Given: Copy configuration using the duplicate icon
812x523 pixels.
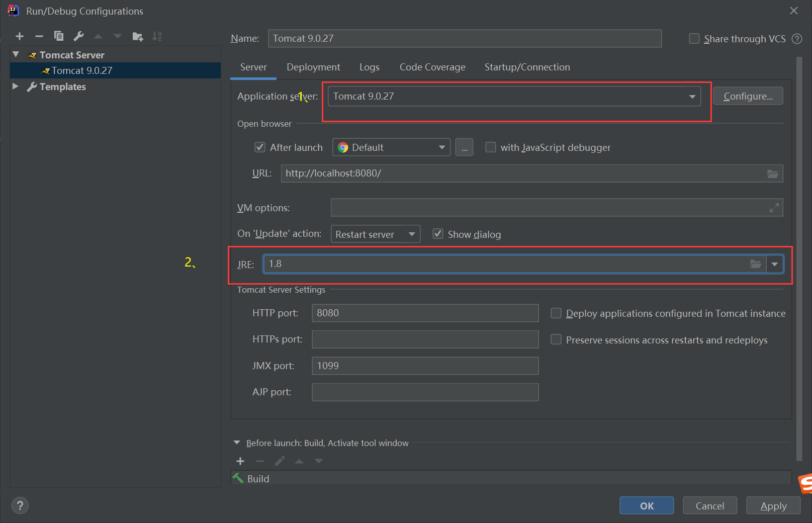Looking at the screenshot, I should [59, 36].
